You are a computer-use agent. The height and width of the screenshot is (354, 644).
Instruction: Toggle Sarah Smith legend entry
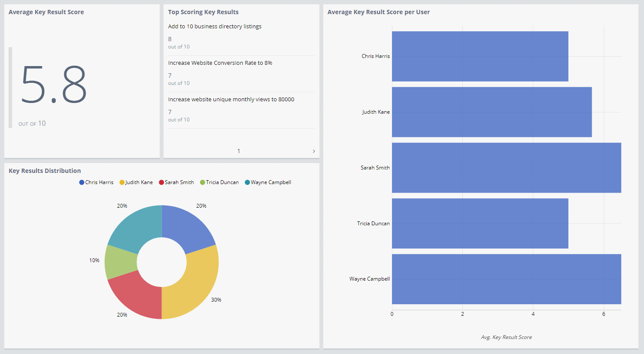[176, 182]
